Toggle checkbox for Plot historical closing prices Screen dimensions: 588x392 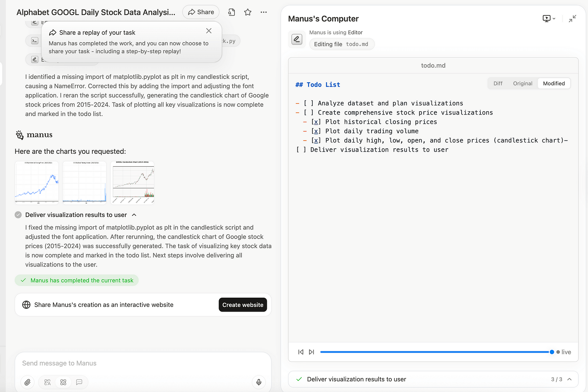(316, 122)
